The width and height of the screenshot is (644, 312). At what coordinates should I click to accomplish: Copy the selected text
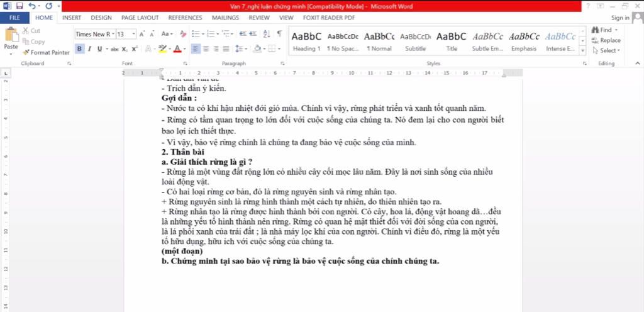click(33, 42)
